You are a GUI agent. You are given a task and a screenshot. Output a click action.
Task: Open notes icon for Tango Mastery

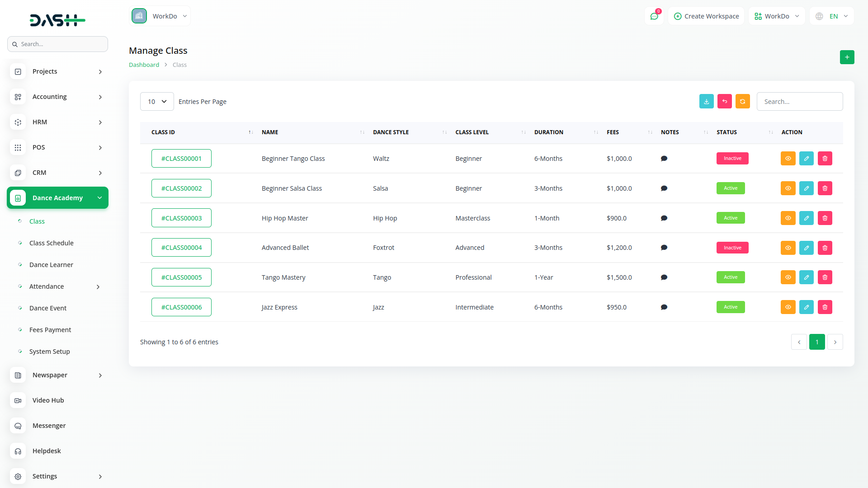pos(664,277)
